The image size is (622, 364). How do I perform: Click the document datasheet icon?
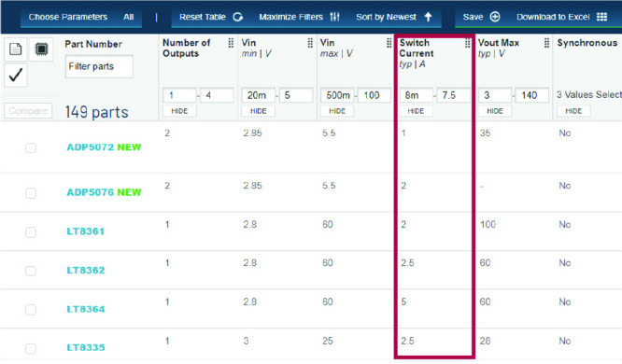click(x=16, y=49)
